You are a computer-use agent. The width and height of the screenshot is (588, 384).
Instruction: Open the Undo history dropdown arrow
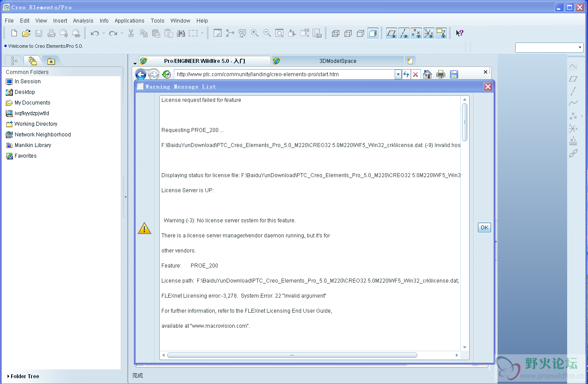coord(104,33)
